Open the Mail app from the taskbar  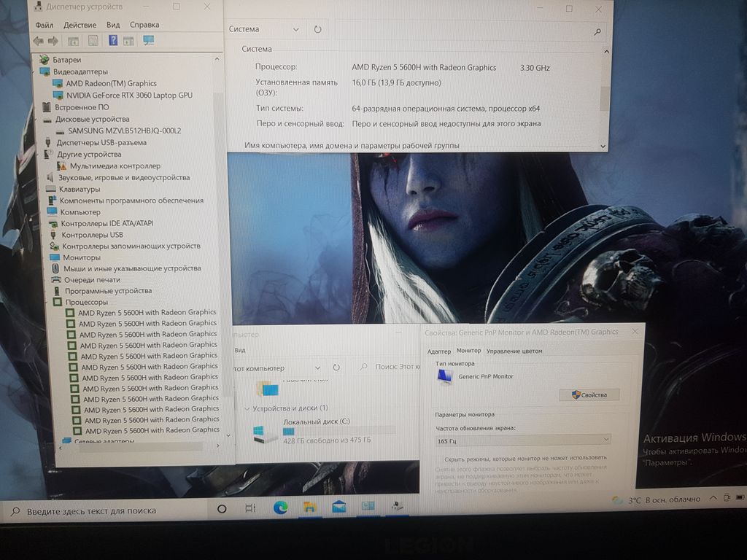[338, 507]
